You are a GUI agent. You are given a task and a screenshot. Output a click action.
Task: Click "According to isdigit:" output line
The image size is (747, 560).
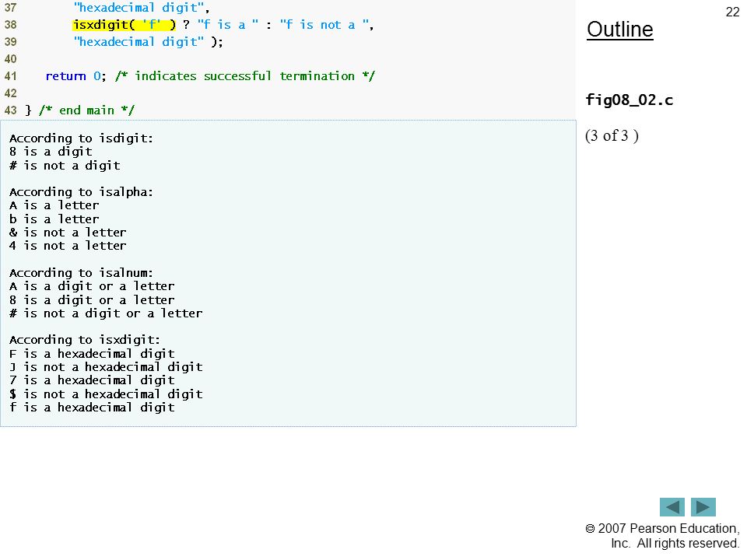click(x=81, y=138)
